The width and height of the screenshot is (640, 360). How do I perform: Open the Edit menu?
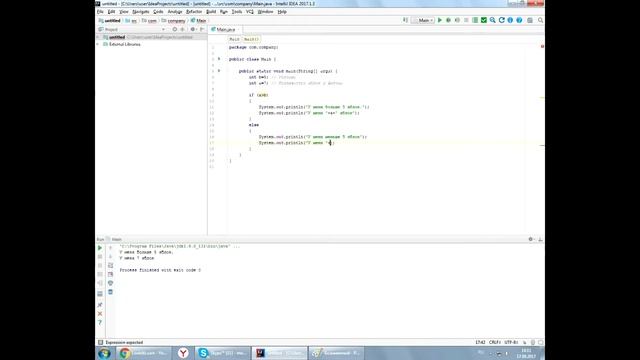[111, 12]
